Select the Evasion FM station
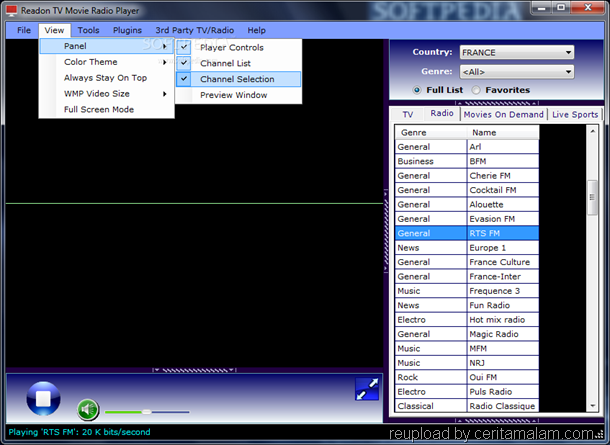 coord(503,219)
